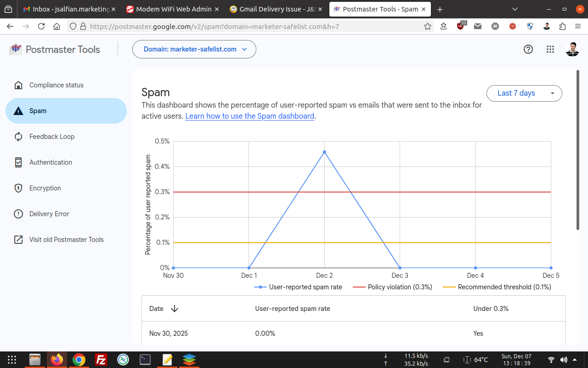Screen dimensions: 588x368
Task: Open the Domain: marketer-safelist.com dropdown
Action: pyautogui.click(x=194, y=49)
